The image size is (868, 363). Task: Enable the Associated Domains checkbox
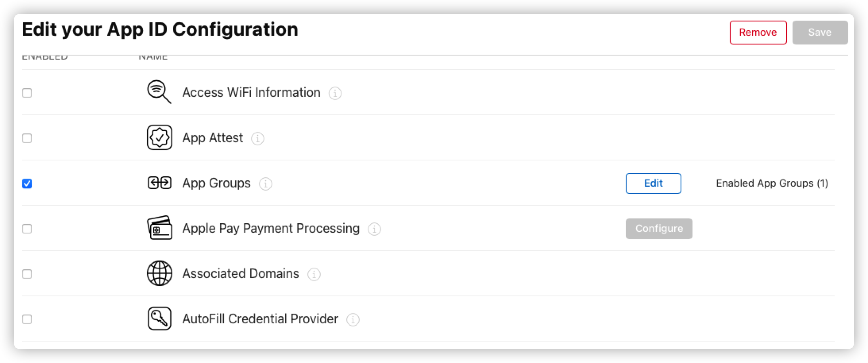[x=27, y=274]
